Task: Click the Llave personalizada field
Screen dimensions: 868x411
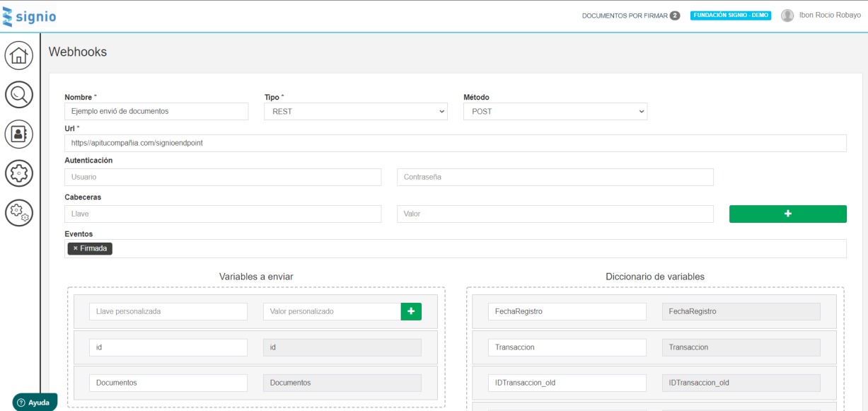Action: 168,311
